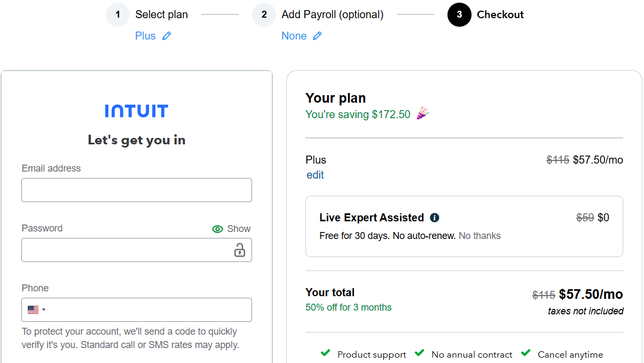Click the Intuit logo
Screen dimensions: 644x363
(x=137, y=111)
